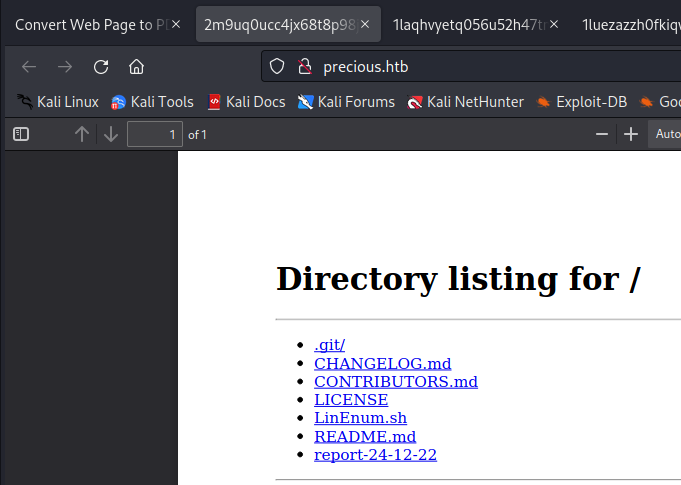Image resolution: width=681 pixels, height=485 pixels.
Task: Click the precious.htb address bar
Action: click(x=471, y=66)
